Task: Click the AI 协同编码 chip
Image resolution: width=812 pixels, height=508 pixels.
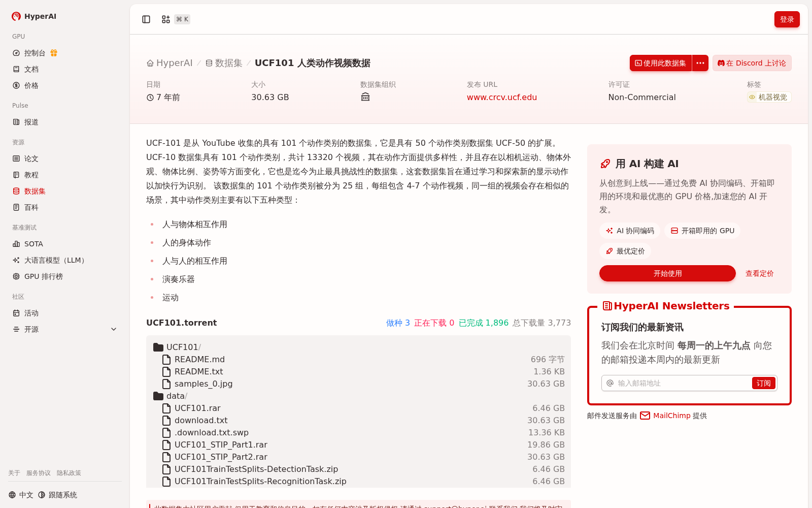Action: [629, 231]
